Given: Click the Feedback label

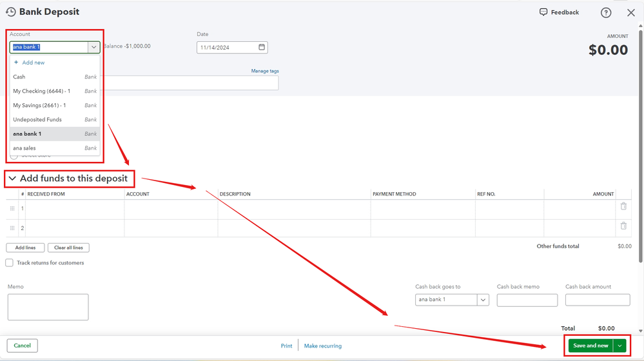Looking at the screenshot, I should tap(565, 12).
